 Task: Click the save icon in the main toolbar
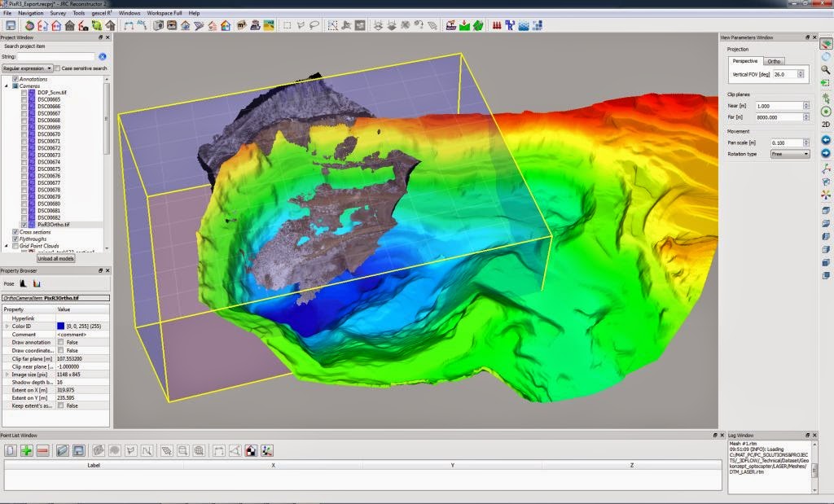(x=11, y=25)
